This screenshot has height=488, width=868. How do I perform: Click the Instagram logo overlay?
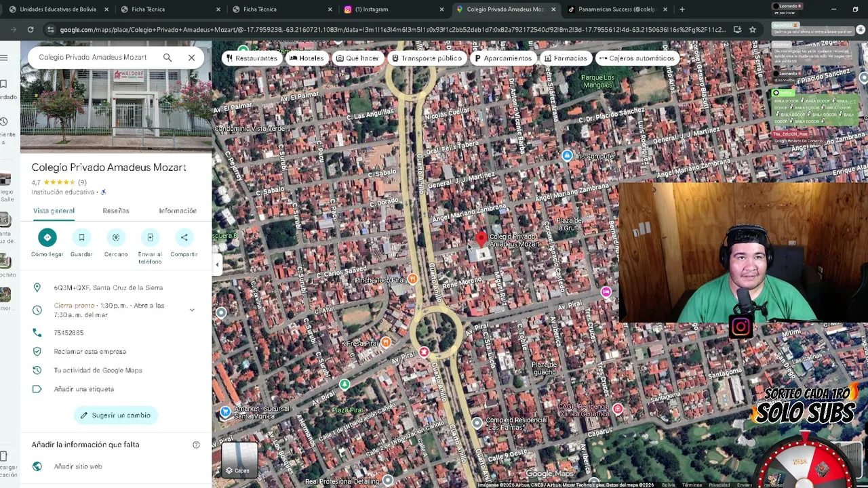click(741, 327)
